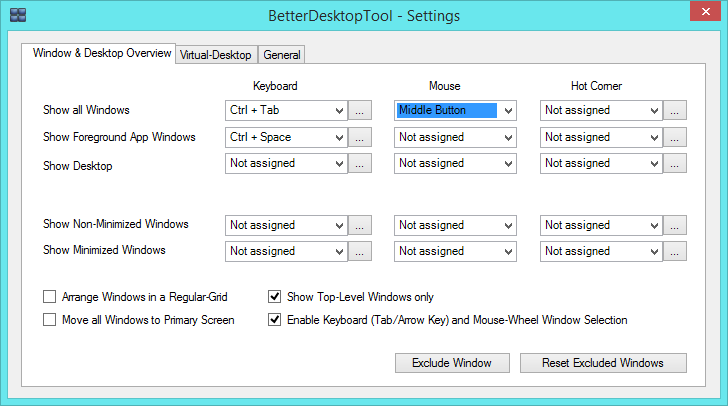The image size is (728, 406).
Task: Disable Keyboard and Mouse-Wheel Window Selection checkbox
Action: pos(274,320)
